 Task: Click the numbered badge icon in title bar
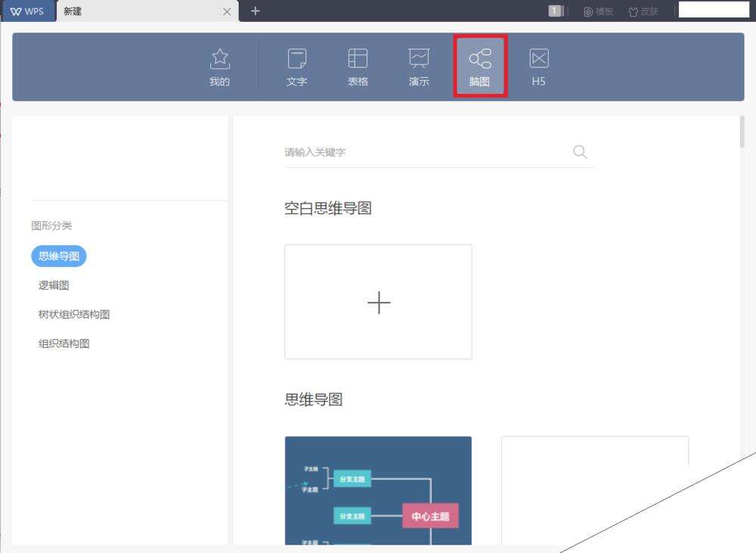coord(556,11)
